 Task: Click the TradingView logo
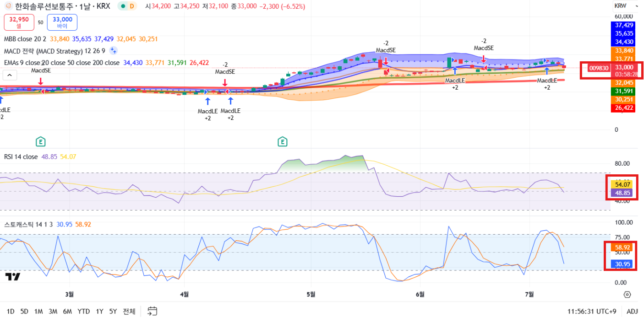pos(12,276)
